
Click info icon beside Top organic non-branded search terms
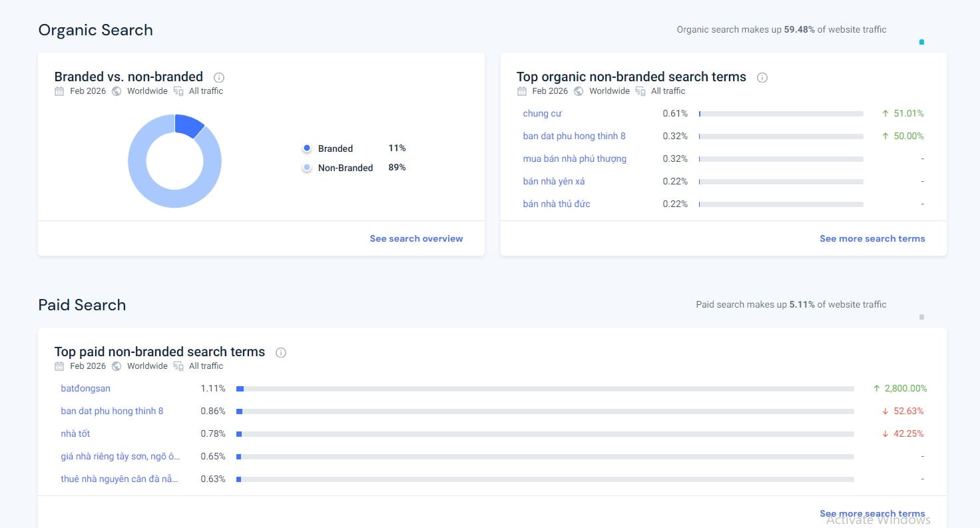[762, 77]
